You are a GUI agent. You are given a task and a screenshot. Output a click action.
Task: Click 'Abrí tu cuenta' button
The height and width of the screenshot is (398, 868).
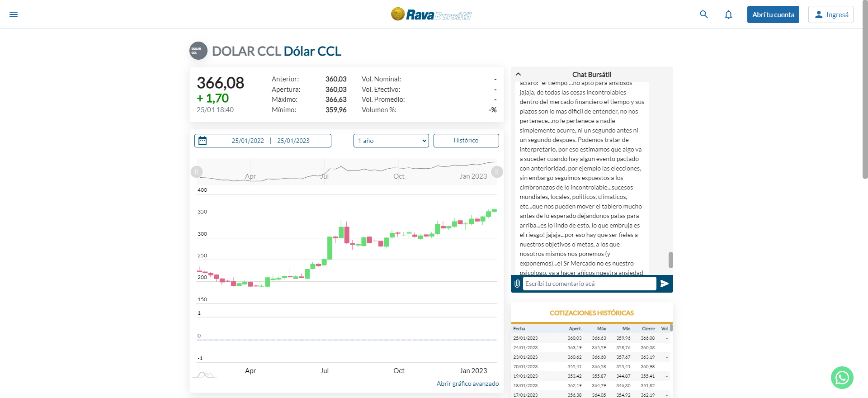point(773,14)
